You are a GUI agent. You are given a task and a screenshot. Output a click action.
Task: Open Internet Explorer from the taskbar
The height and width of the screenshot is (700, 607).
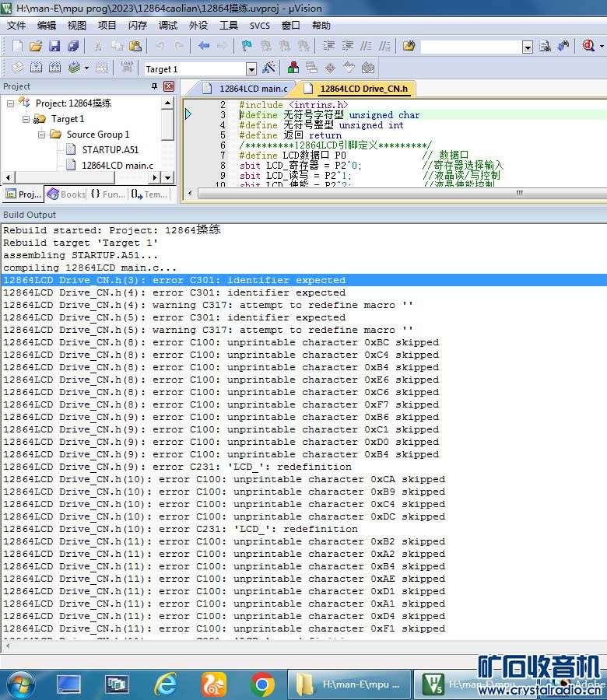164,684
